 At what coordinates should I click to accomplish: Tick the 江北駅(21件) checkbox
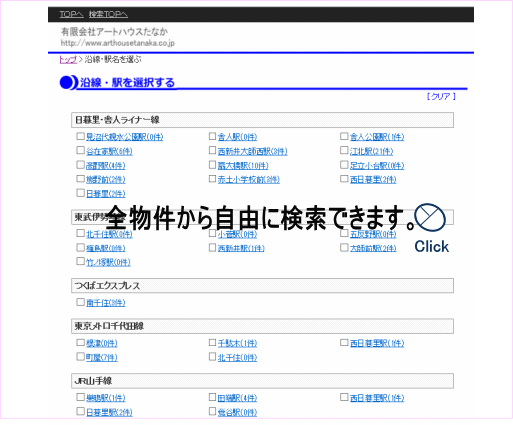point(344,150)
